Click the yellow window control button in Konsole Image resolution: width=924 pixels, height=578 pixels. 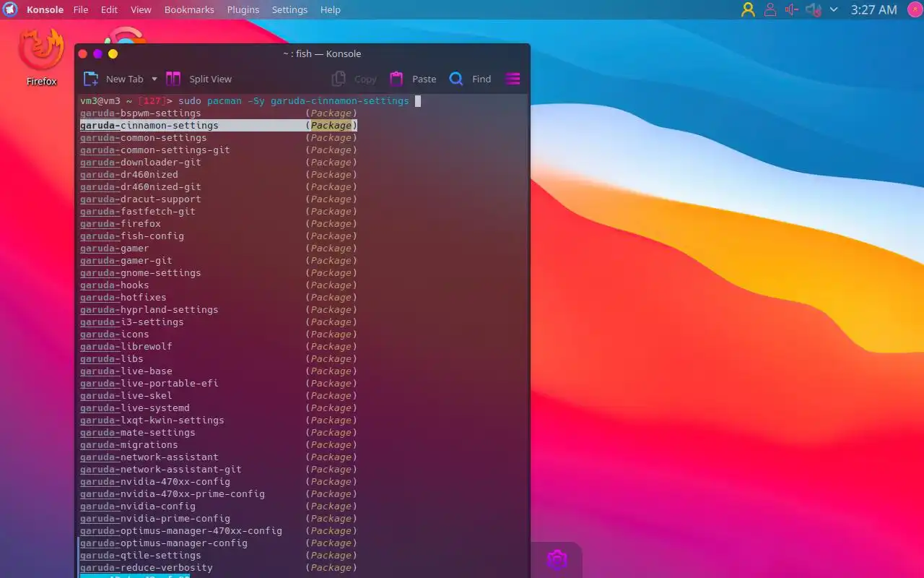(x=113, y=53)
